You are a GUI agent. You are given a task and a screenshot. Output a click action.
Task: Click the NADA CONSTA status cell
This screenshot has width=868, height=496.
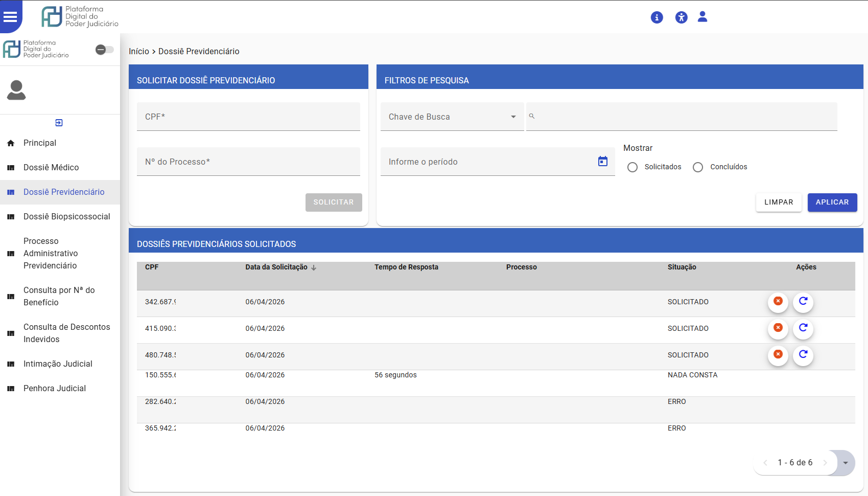coord(693,375)
